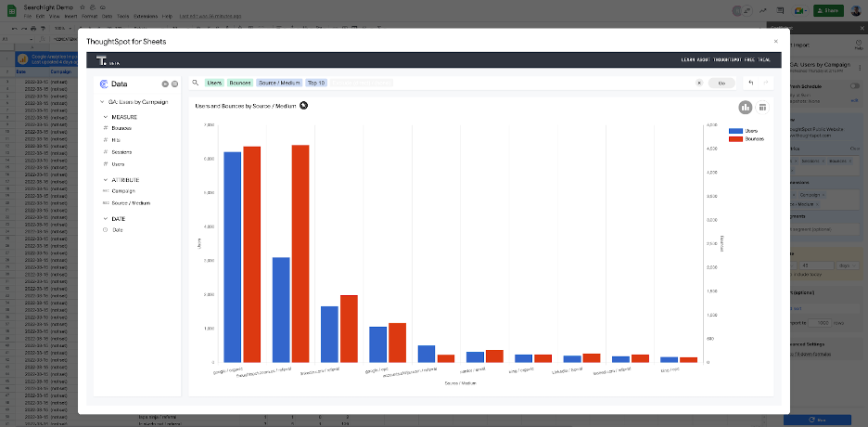
Task: Select the Date column in Data panel
Action: pos(118,230)
